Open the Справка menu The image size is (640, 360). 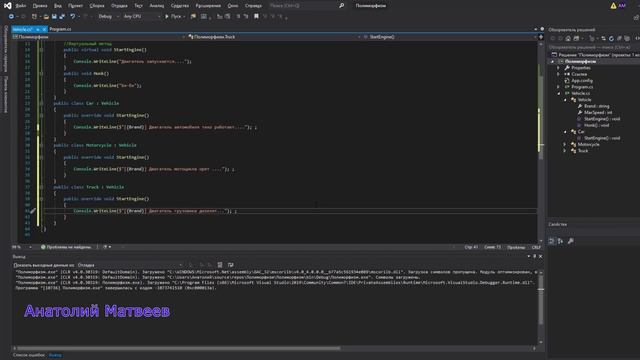(253, 6)
